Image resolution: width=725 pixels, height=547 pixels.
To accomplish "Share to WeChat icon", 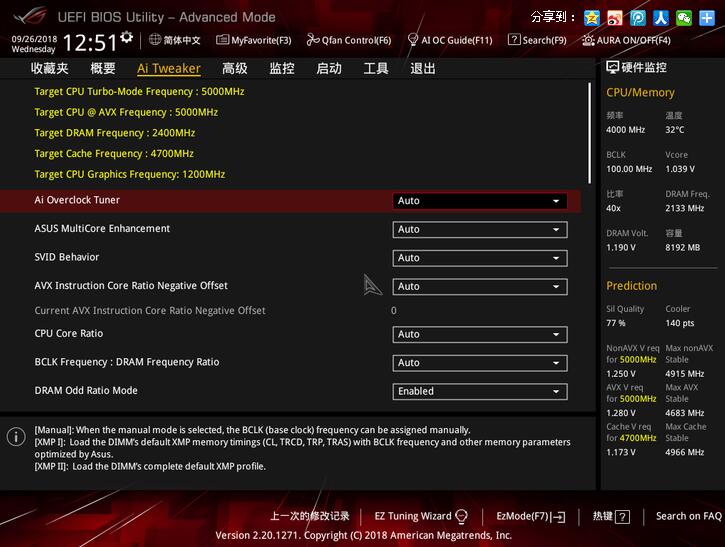I will [x=684, y=18].
